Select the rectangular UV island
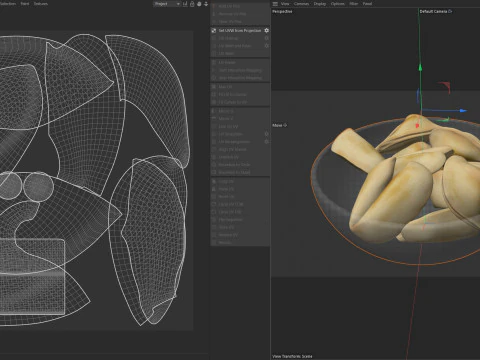 coord(32,277)
